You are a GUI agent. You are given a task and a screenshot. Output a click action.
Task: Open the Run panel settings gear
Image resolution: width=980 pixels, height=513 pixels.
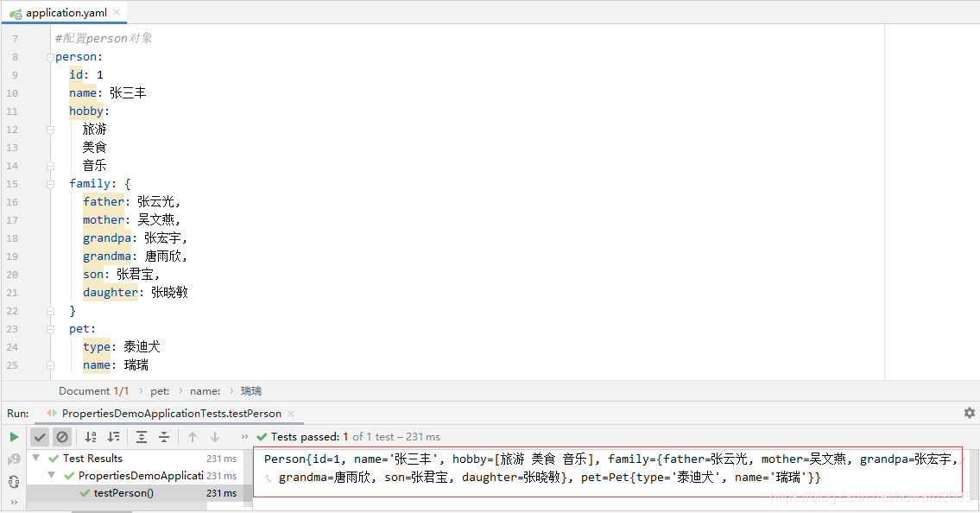point(970,414)
